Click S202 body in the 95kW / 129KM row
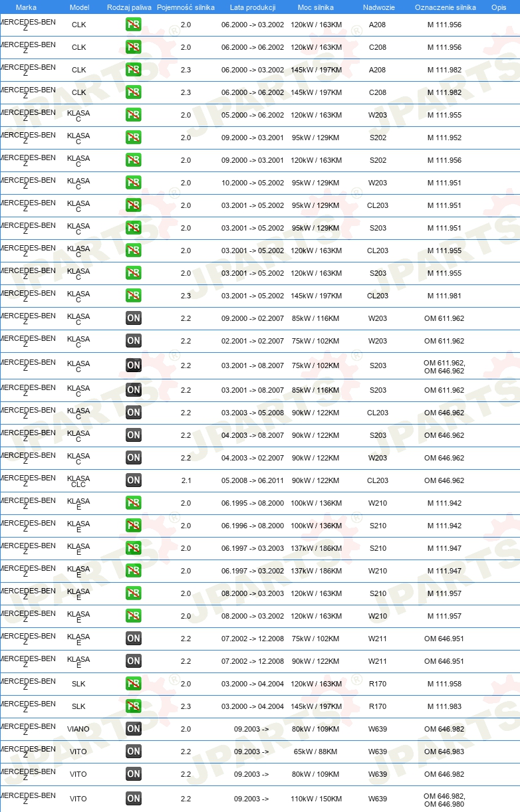The image size is (520, 812). (x=378, y=138)
